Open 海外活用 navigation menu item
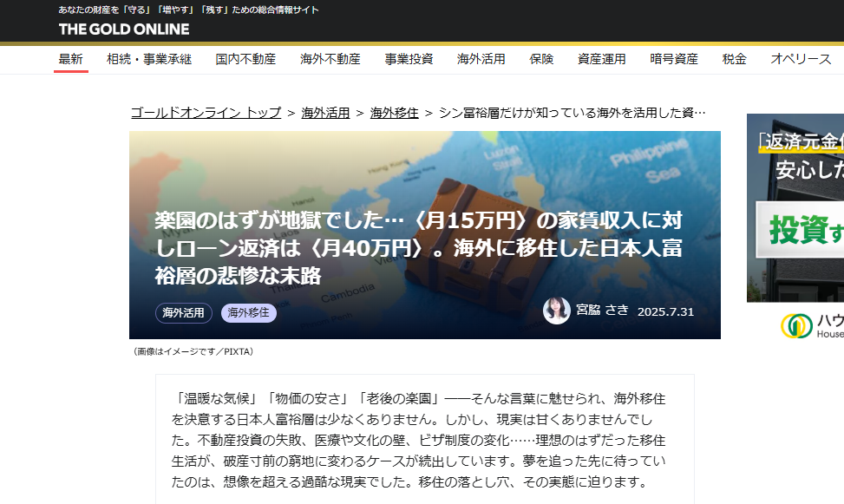The height and width of the screenshot is (504, 844). [x=481, y=59]
